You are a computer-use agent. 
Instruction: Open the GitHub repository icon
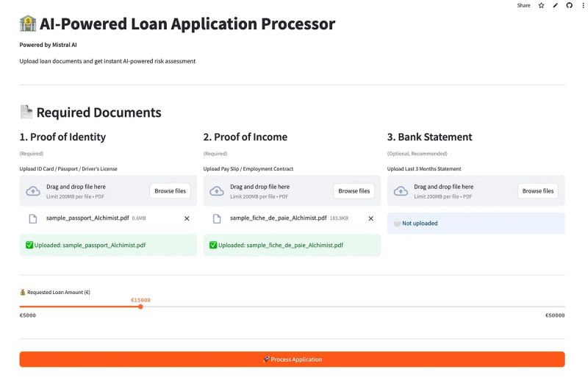(569, 5)
